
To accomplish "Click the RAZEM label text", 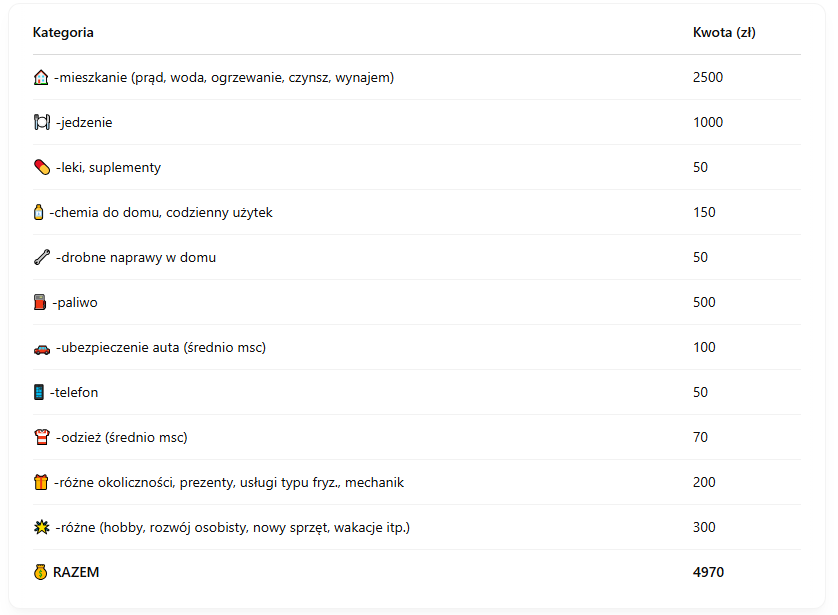I will [x=76, y=572].
